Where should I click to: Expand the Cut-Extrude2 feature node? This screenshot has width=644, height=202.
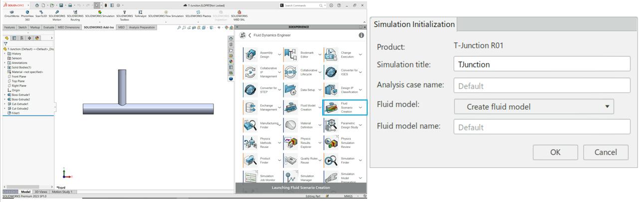pos(5,108)
